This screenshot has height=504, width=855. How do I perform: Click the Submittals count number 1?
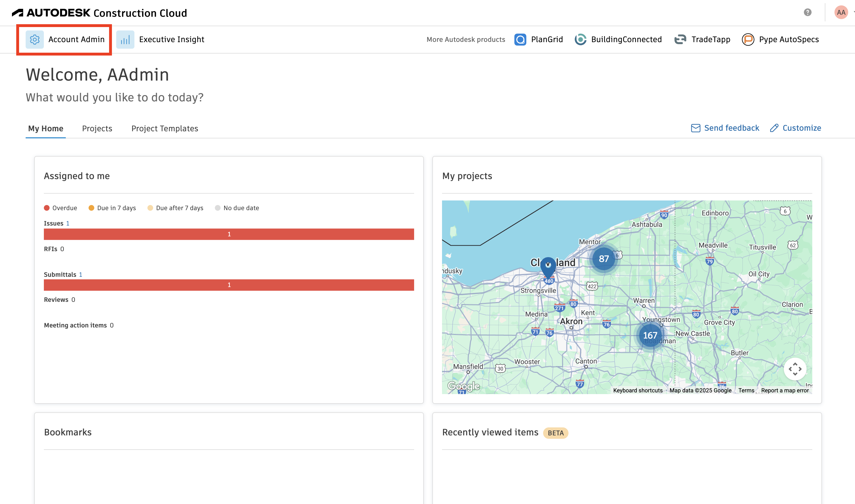pyautogui.click(x=81, y=274)
